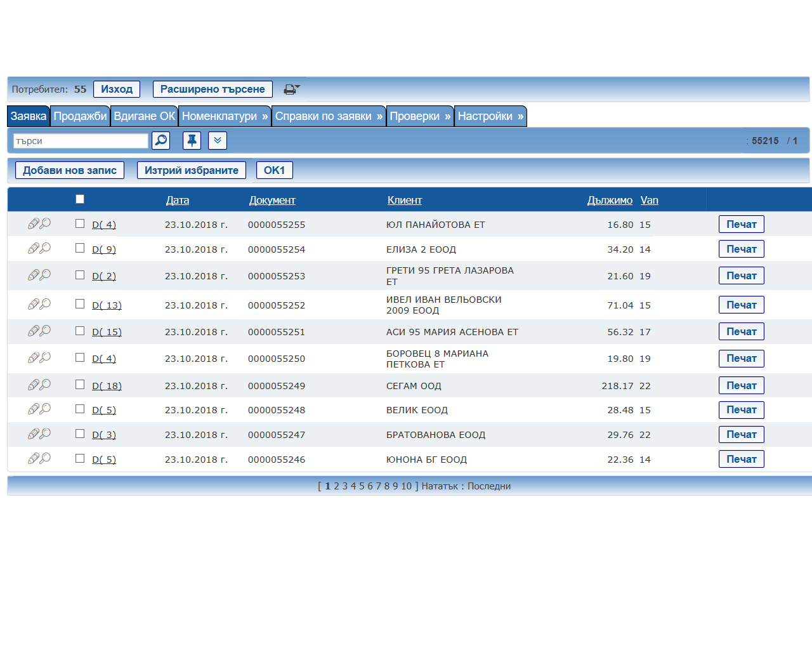Go to page 5 in pagination

[362, 486]
